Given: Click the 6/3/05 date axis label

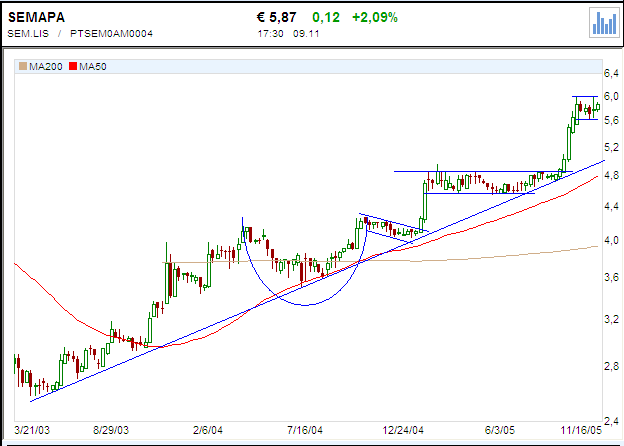Looking at the screenshot, I should (500, 430).
